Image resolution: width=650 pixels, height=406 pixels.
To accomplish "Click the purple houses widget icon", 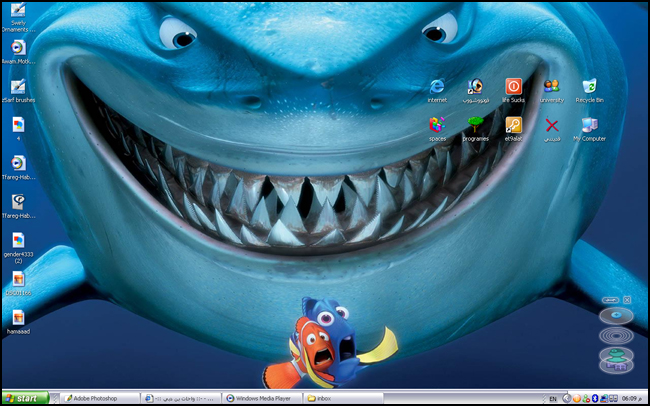I will coord(616,365).
